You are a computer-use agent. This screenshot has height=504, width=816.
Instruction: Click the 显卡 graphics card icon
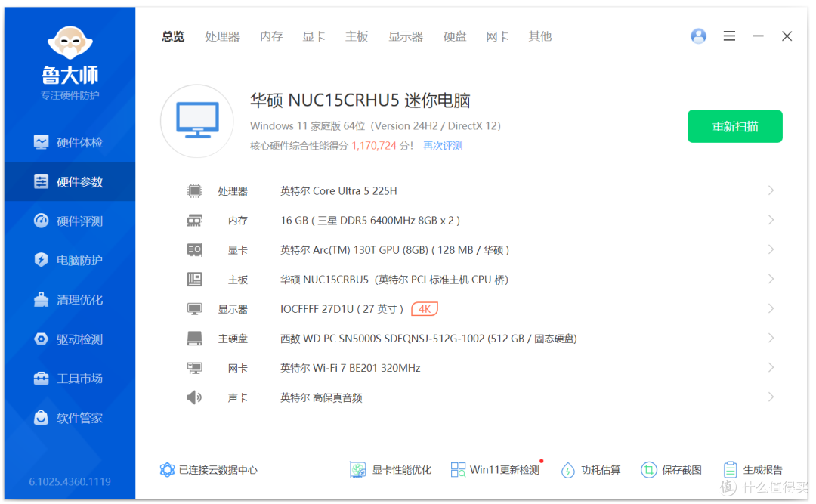[x=194, y=250]
